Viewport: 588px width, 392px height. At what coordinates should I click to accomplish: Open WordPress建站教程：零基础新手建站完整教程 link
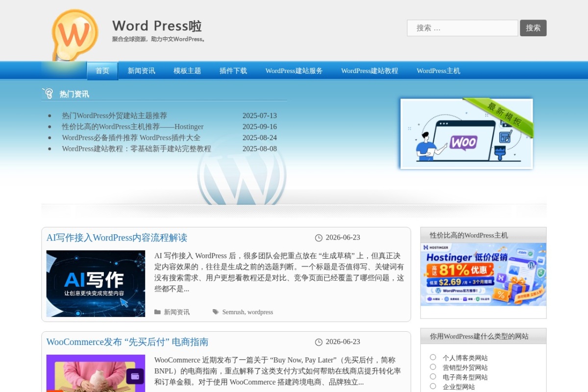click(x=137, y=148)
